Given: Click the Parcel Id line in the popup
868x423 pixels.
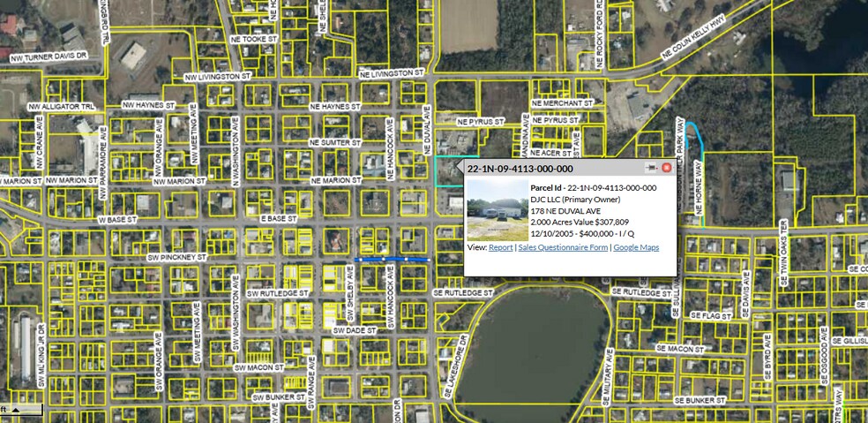Looking at the screenshot, I should click(594, 188).
